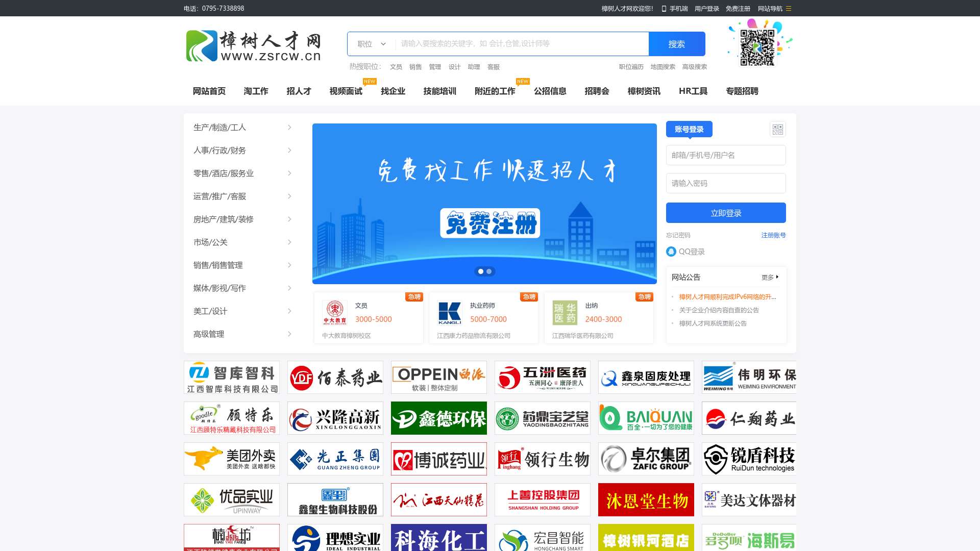
Task: Go to 网站首页 in main navigation
Action: pyautogui.click(x=209, y=91)
